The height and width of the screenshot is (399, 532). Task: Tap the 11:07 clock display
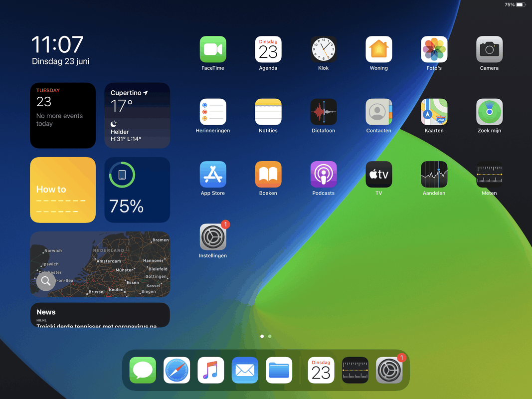[x=57, y=44]
